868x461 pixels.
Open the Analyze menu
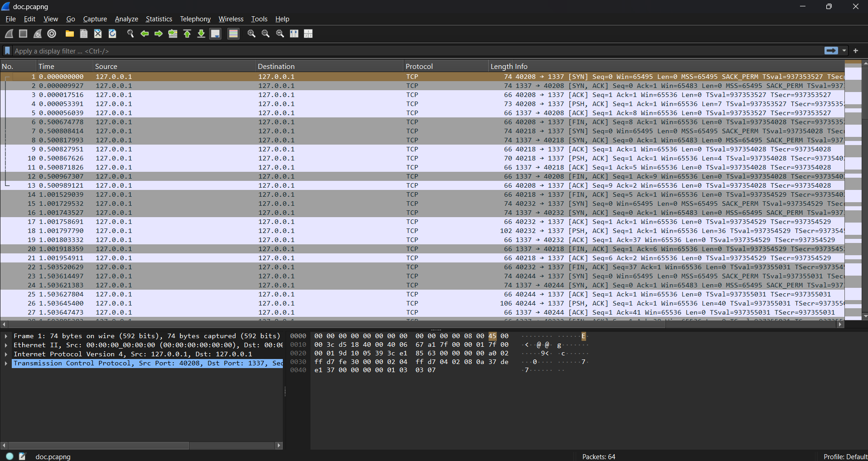(x=126, y=19)
